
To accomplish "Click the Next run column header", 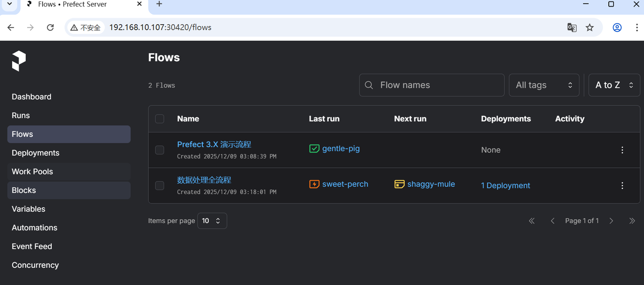I will [410, 119].
